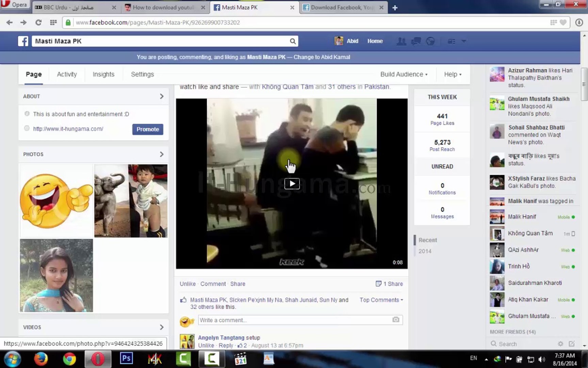Click the Facebook logo to go home
The image size is (588, 368).
pyautogui.click(x=23, y=41)
